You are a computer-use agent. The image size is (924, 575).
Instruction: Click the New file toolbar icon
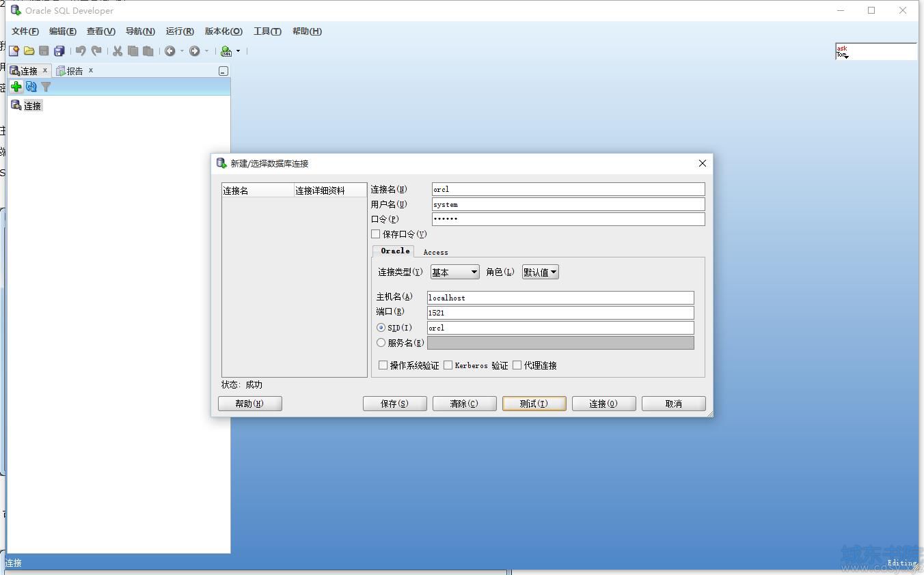click(14, 51)
